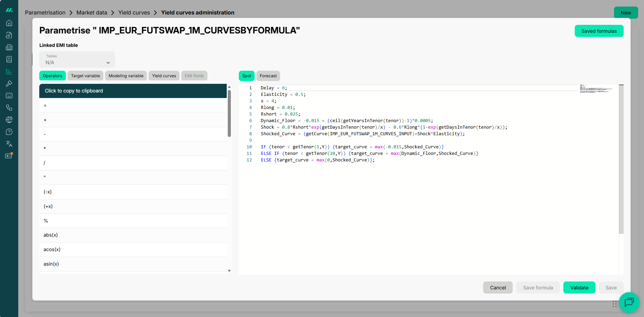This screenshot has height=317, width=644.
Task: Click the Validate button
Action: pyautogui.click(x=579, y=288)
